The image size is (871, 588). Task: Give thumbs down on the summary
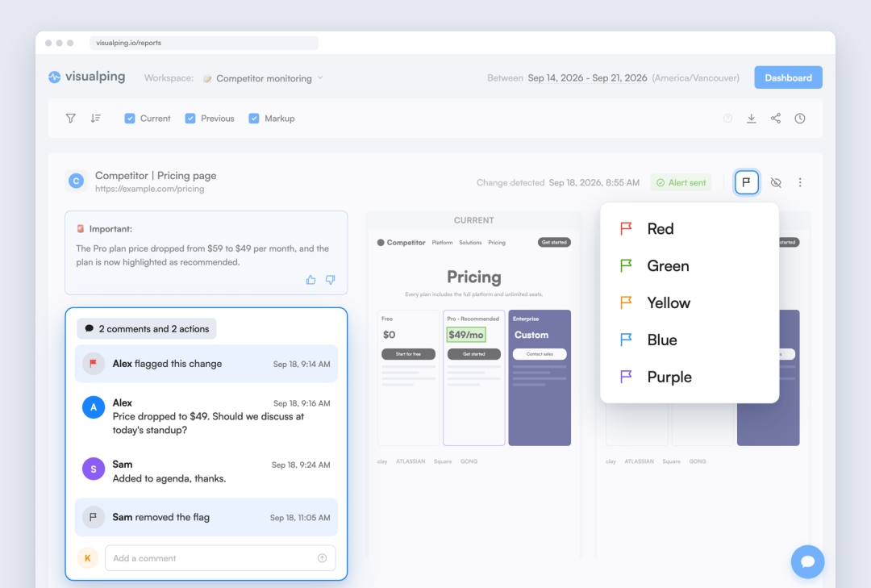[x=331, y=280]
